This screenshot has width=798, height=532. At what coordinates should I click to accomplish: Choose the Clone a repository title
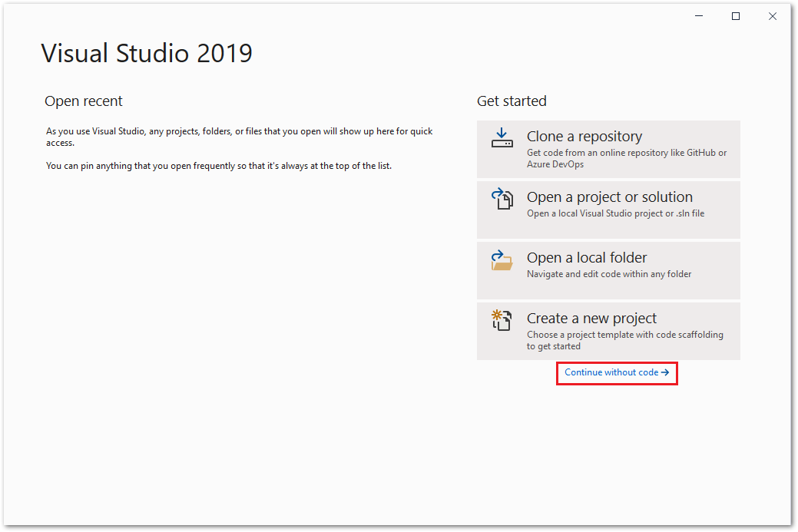(584, 137)
